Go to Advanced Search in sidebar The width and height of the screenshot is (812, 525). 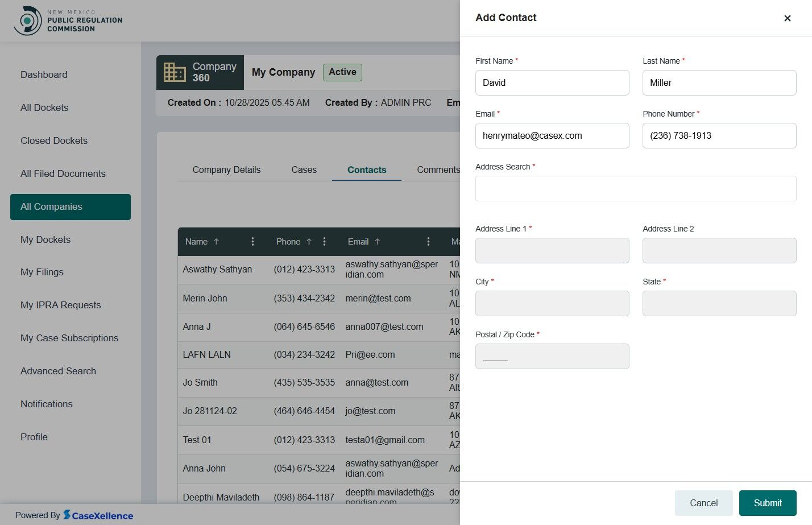[58, 371]
